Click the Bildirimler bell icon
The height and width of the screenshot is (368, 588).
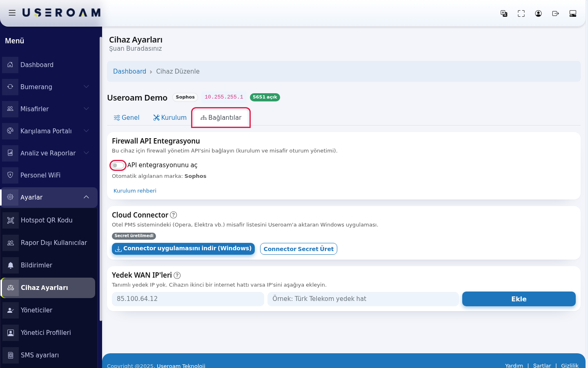11,265
